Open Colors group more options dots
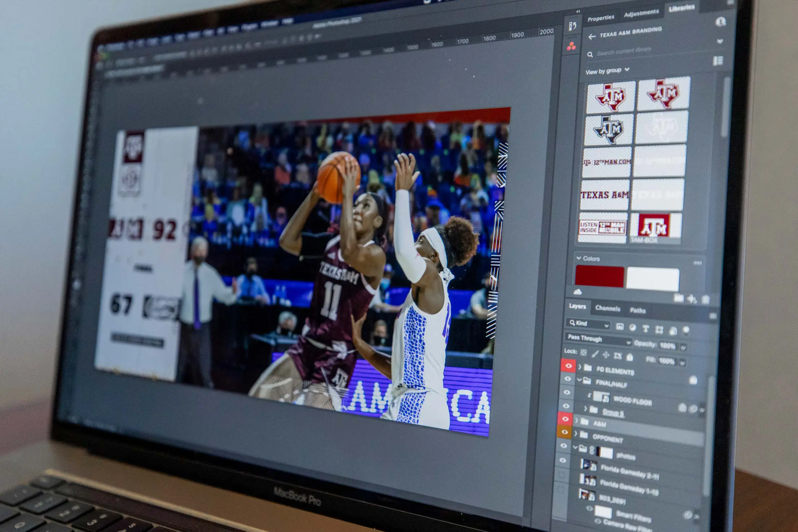 pyautogui.click(x=697, y=263)
